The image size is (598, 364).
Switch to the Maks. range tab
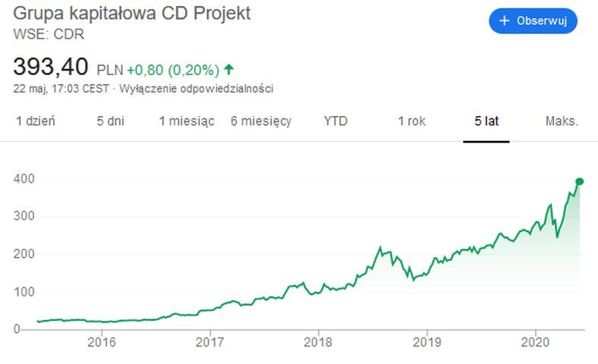(x=562, y=121)
